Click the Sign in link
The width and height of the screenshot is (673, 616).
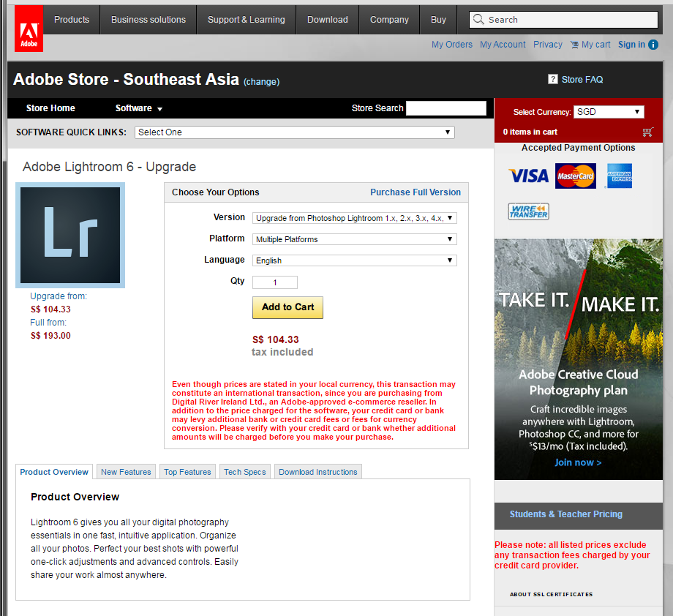[x=631, y=45]
